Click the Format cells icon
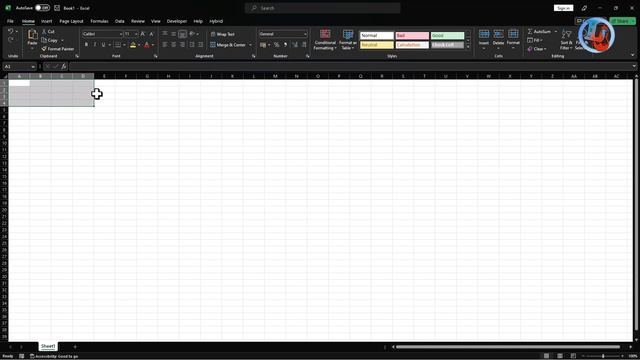The width and height of the screenshot is (640, 360). (x=513, y=34)
